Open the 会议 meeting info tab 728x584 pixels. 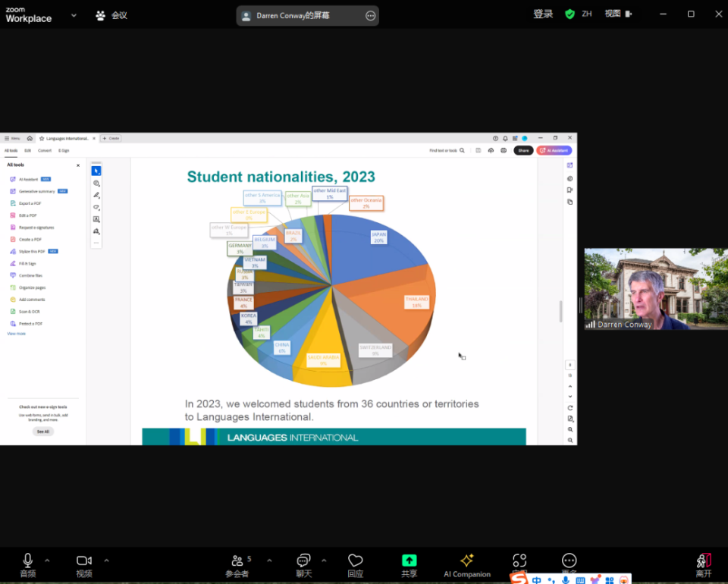(x=111, y=15)
